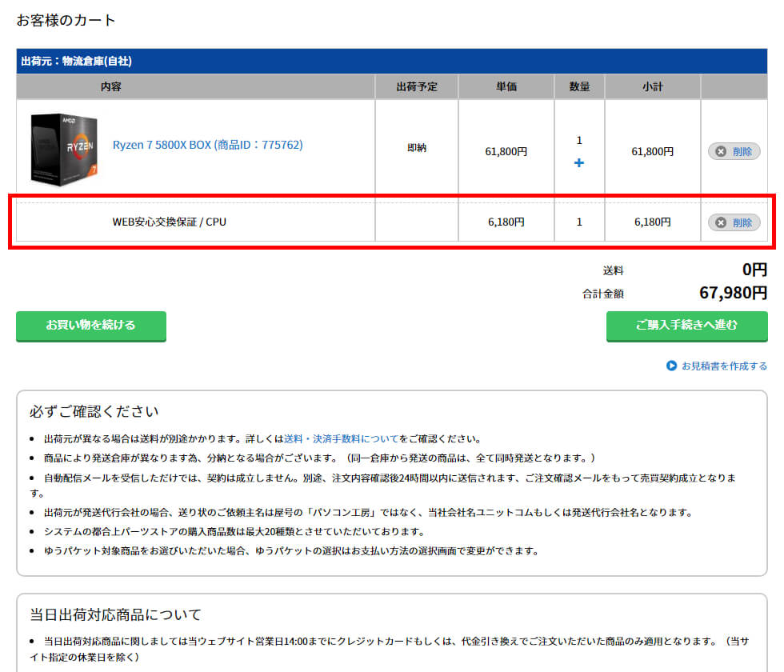This screenshot has width=784, height=672.
Task: Click the WEB安心交換保証 / CPU text
Action: click(169, 222)
